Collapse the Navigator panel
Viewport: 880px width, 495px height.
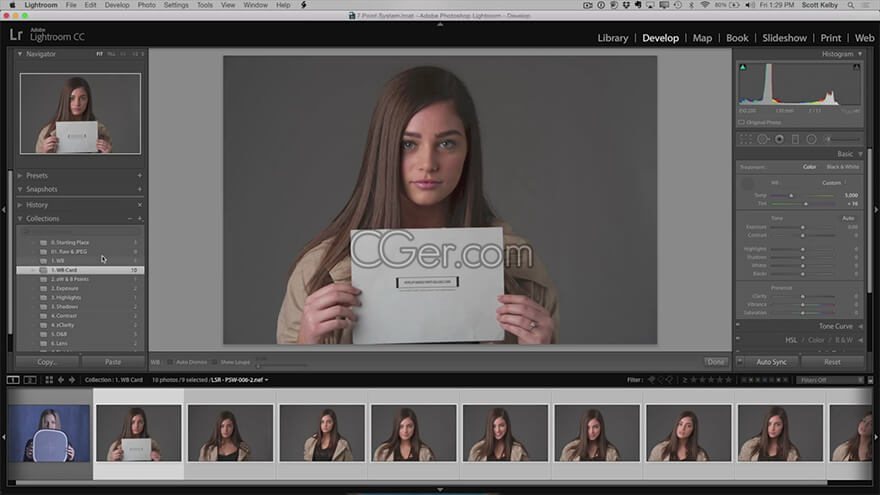pos(20,54)
